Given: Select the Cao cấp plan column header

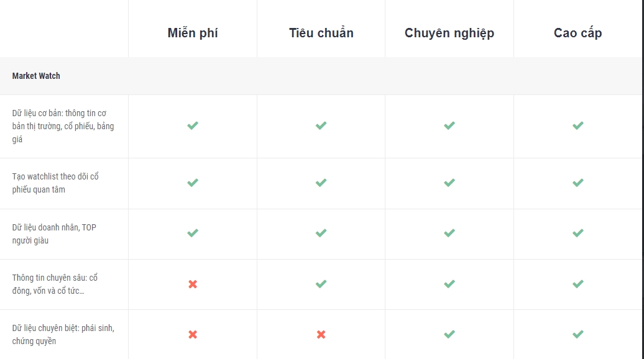Looking at the screenshot, I should pos(578,33).
